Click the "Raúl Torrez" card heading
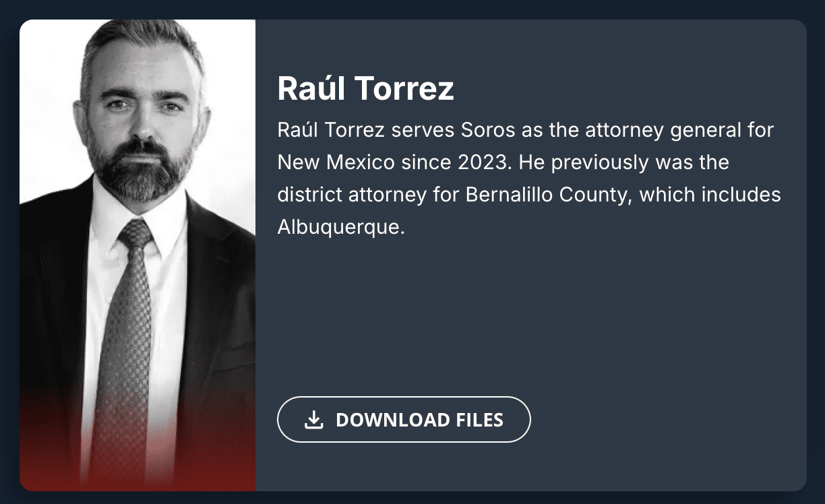 point(365,88)
